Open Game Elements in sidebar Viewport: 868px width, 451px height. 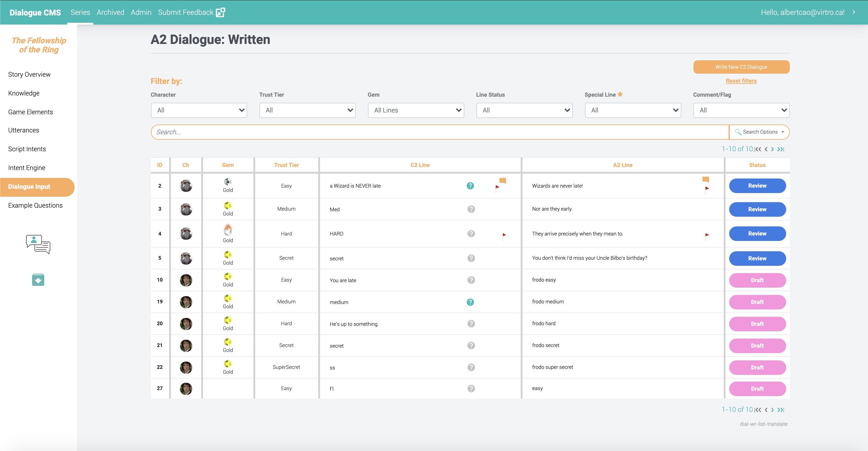click(30, 112)
